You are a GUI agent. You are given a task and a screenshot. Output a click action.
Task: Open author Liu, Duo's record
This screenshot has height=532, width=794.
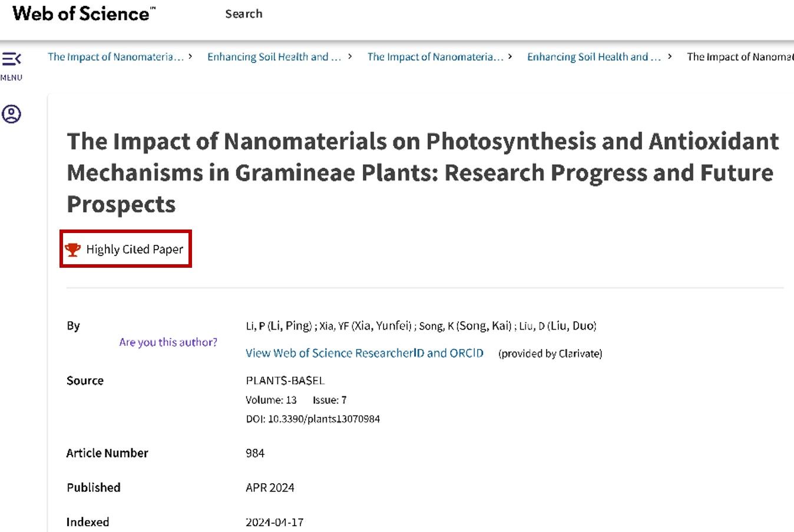[x=557, y=326]
